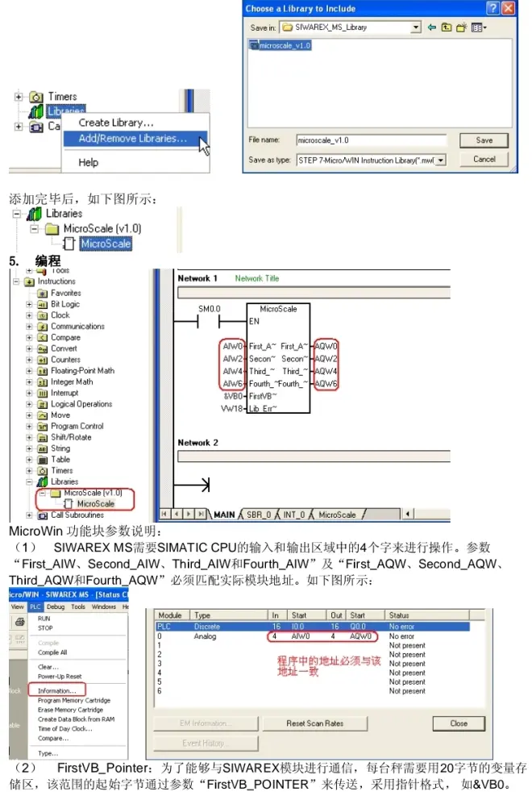
Task: Click the Floating-Point Math icon
Action: tap(43, 371)
